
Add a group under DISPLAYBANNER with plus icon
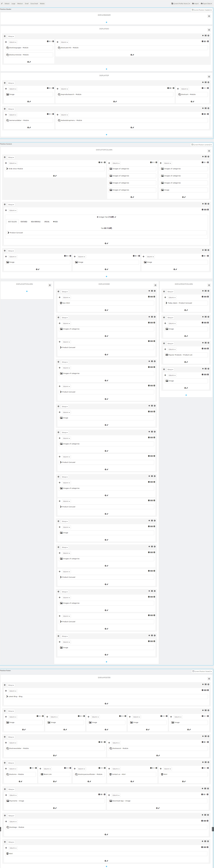(x=107, y=22)
